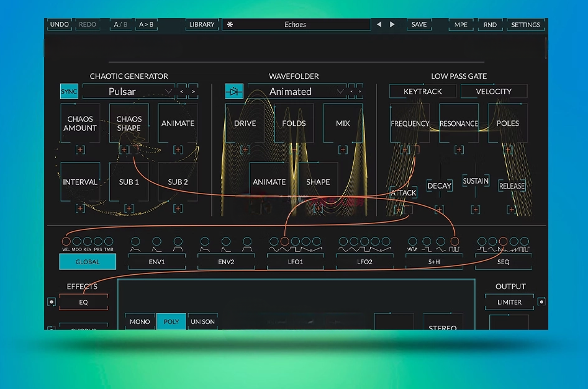Image resolution: width=588 pixels, height=389 pixels.
Task: Add modulation slot under SUSTAIN
Action: tap(476, 210)
